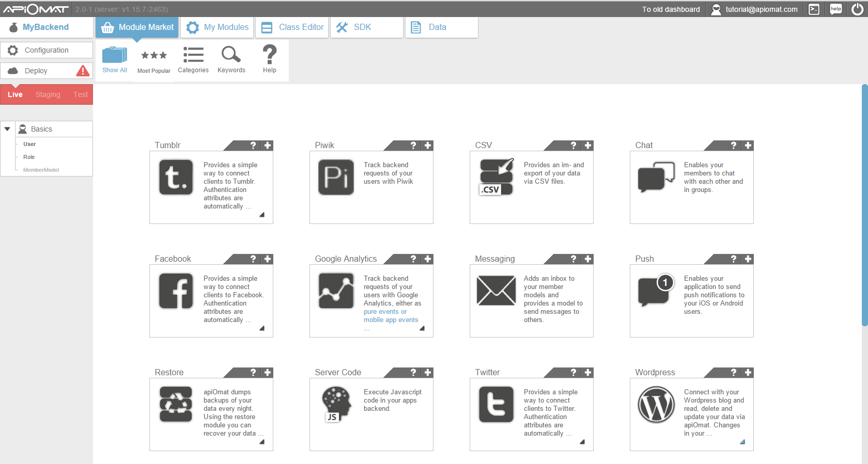Expand the Facebook module description
The width and height of the screenshot is (868, 464).
262,328
